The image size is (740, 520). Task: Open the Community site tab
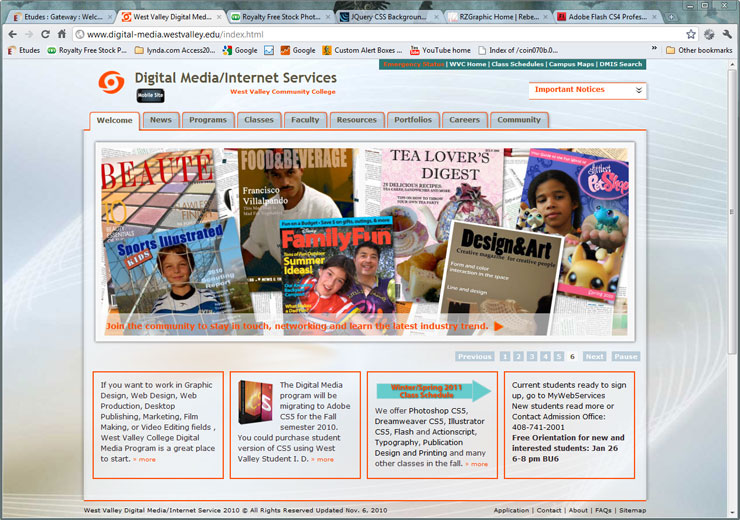(x=519, y=120)
